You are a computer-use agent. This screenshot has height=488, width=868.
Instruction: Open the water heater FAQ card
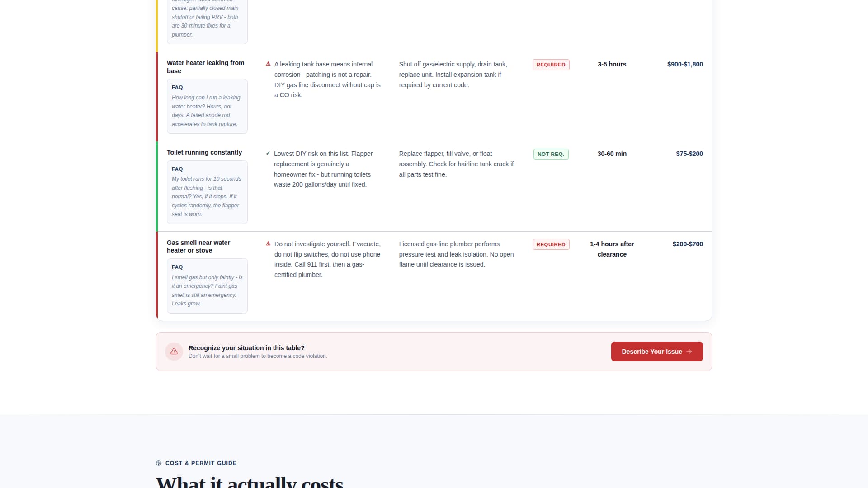point(207,106)
